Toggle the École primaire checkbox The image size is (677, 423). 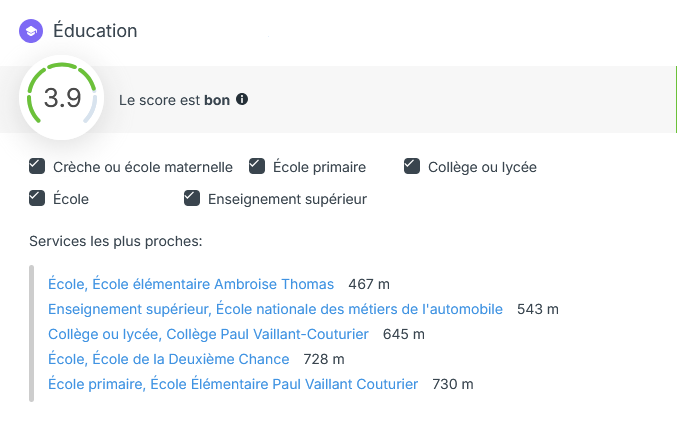(257, 166)
